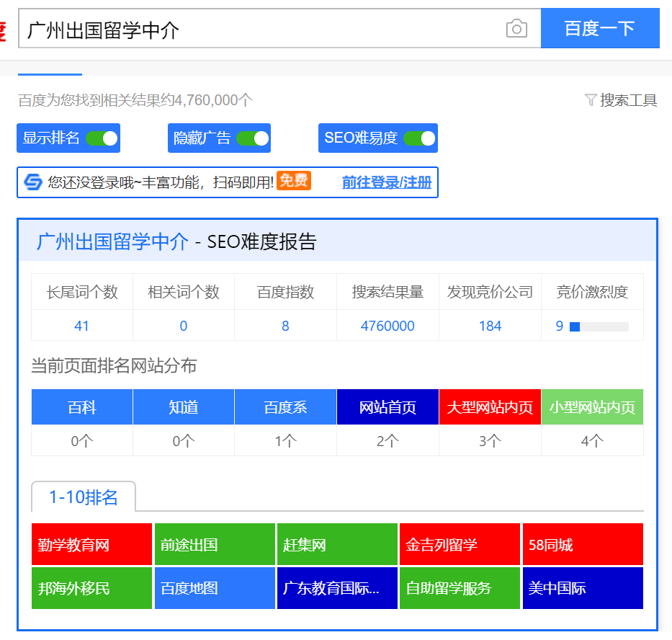Open the 前往登录/注册 link
672x640 pixels.
pos(387,182)
